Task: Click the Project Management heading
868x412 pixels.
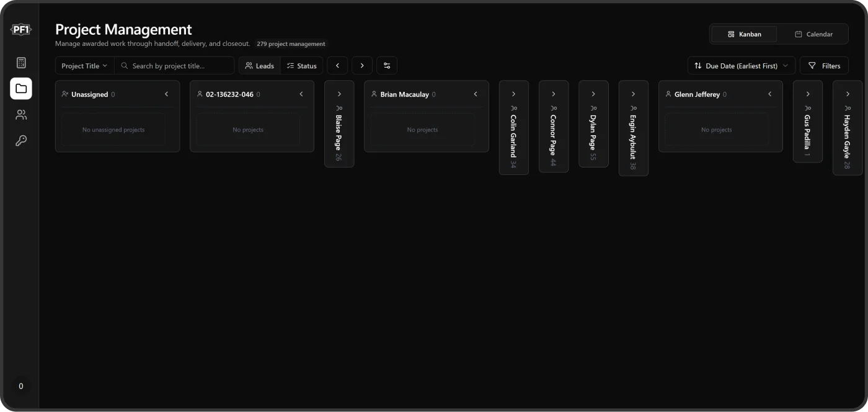Action: (123, 29)
